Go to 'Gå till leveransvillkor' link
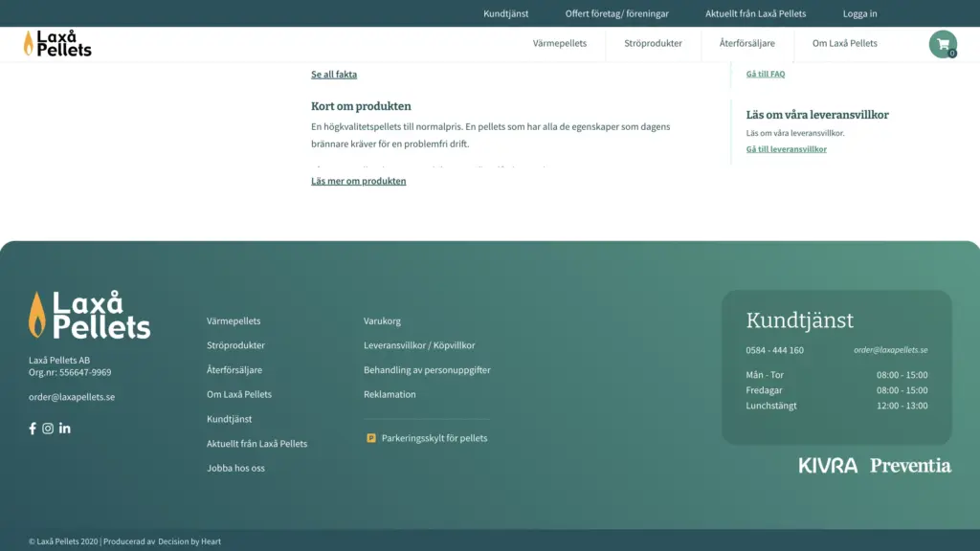This screenshot has width=980, height=551. 786,149
